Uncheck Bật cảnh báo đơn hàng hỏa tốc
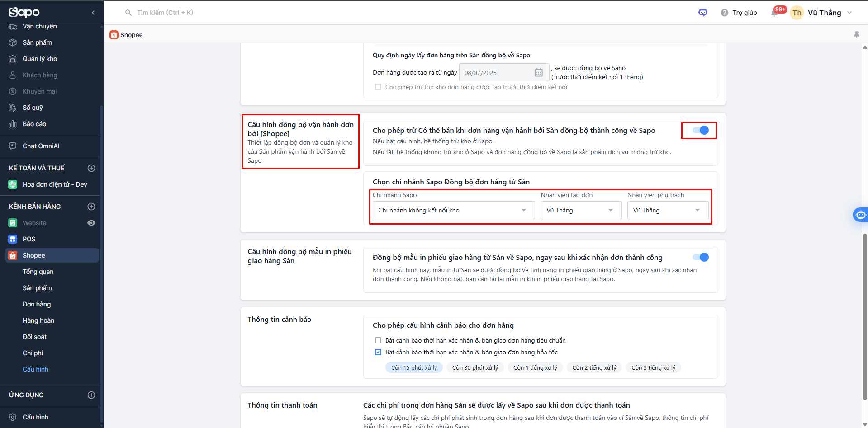The height and width of the screenshot is (428, 868). 378,352
